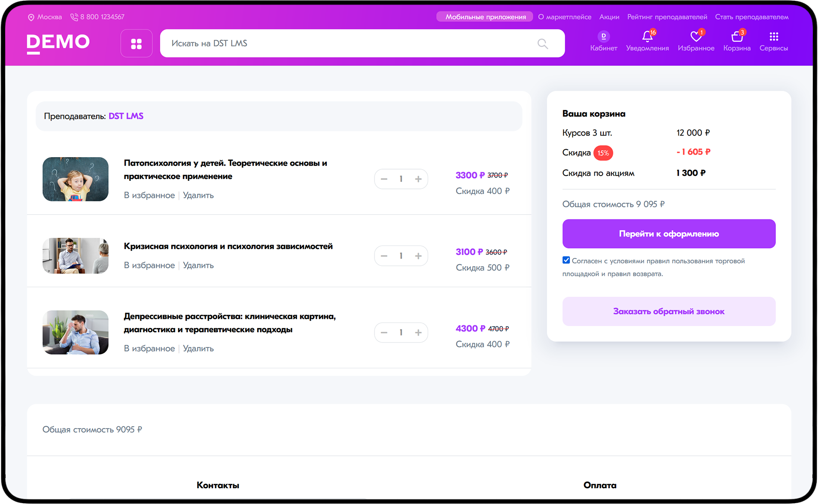The height and width of the screenshot is (504, 818).
Task: Click the Курсов 3 шт. label
Action: [587, 133]
